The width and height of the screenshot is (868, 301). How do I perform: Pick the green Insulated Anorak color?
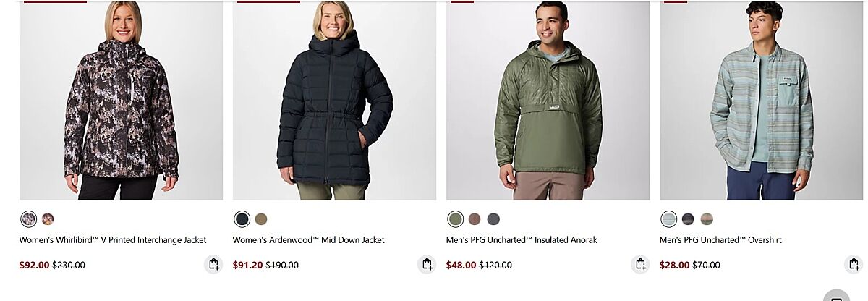click(456, 219)
